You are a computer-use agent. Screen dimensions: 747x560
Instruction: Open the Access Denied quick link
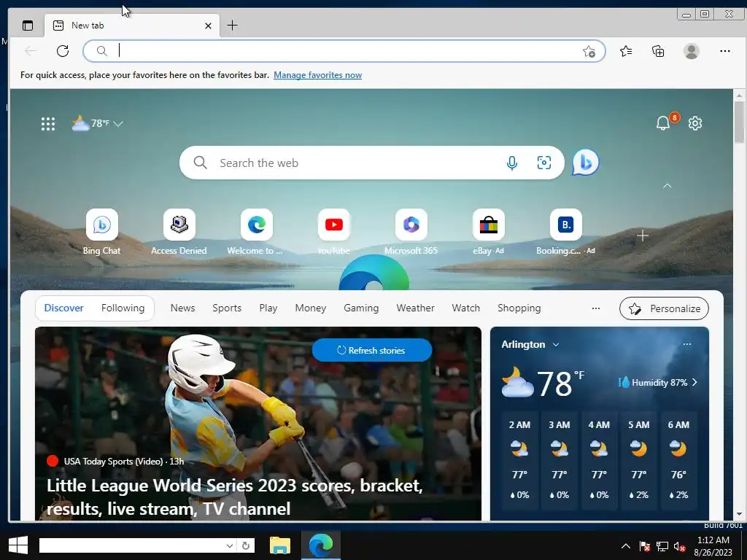click(x=179, y=233)
